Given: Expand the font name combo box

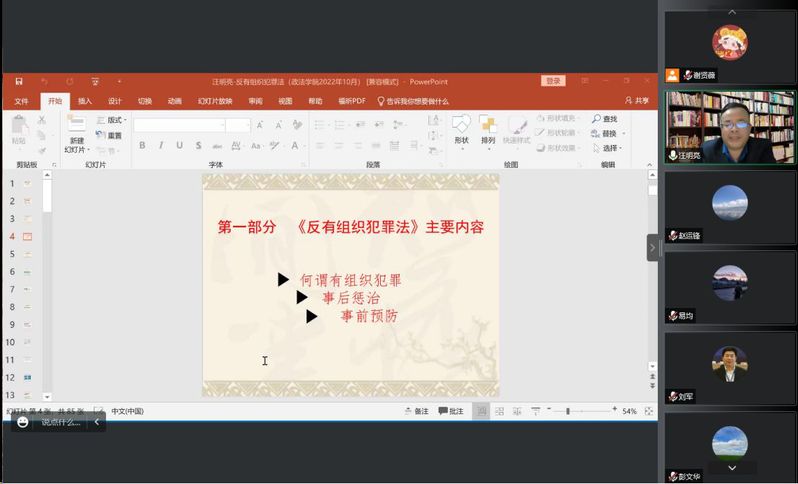Looking at the screenshot, I should pyautogui.click(x=218, y=125).
